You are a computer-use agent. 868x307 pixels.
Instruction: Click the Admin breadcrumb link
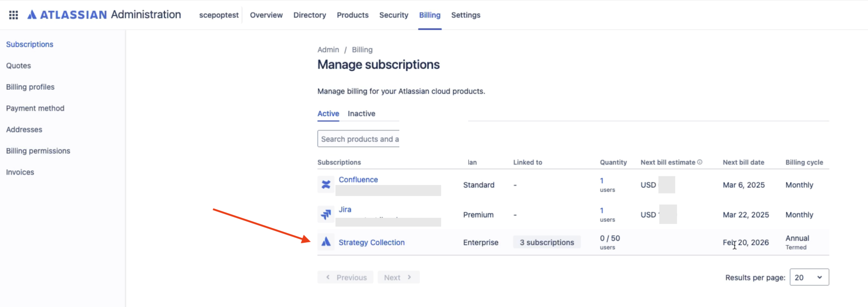click(328, 50)
